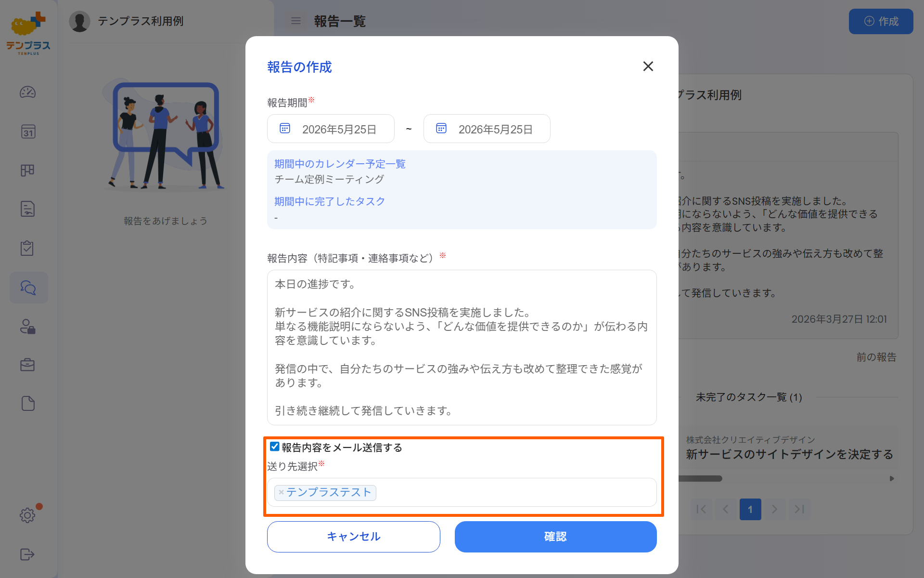This screenshot has height=578, width=924.
Task: Click the テンプラス利用例 user name
Action: [141, 21]
